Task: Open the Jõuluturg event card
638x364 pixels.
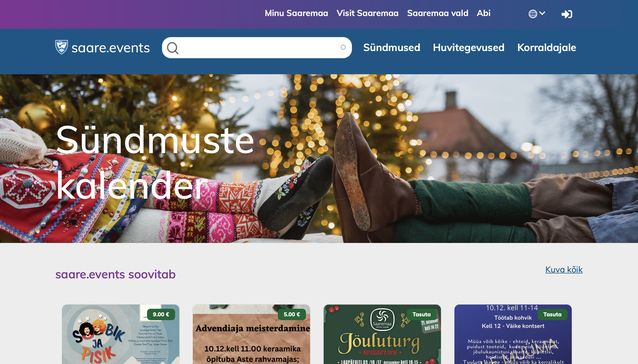Action: point(382,334)
